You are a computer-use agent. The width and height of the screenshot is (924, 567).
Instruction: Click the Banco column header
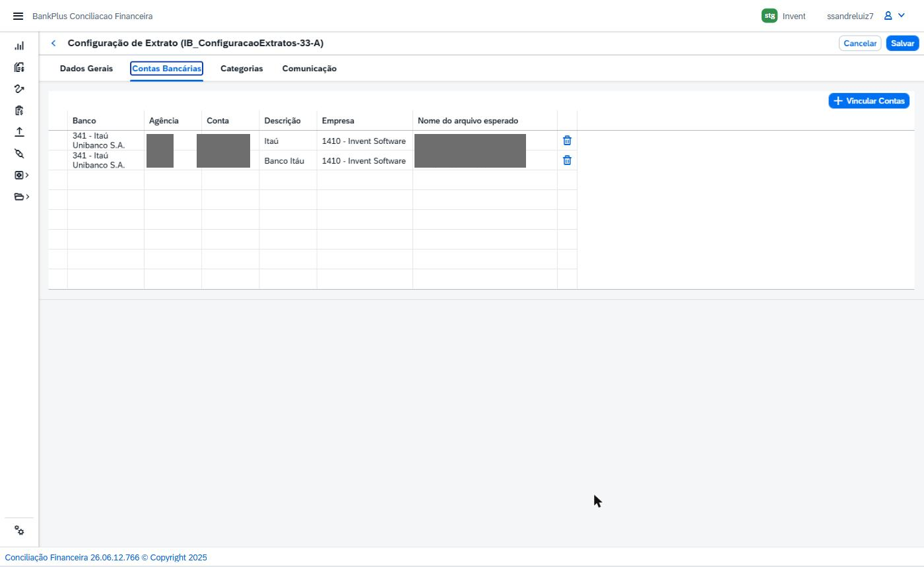[x=106, y=121]
